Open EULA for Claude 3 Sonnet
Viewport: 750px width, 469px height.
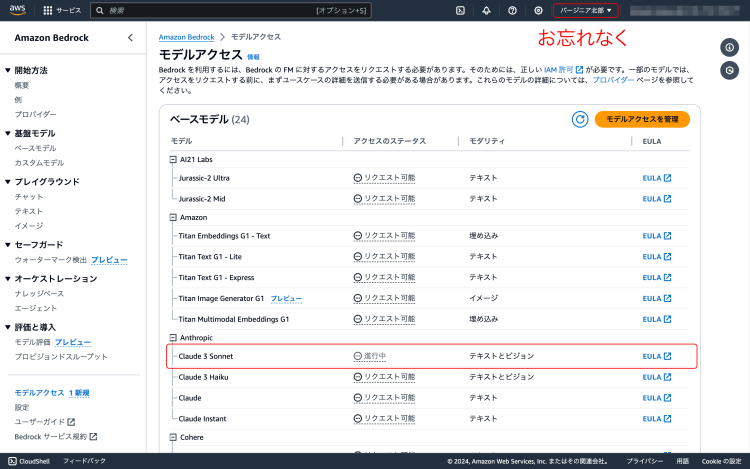pos(657,356)
